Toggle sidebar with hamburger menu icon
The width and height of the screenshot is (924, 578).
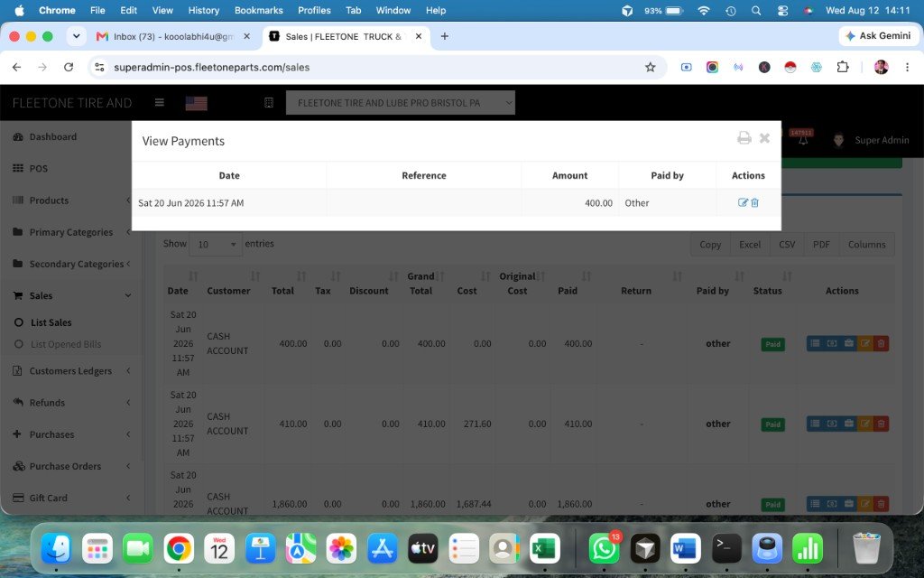tap(159, 103)
